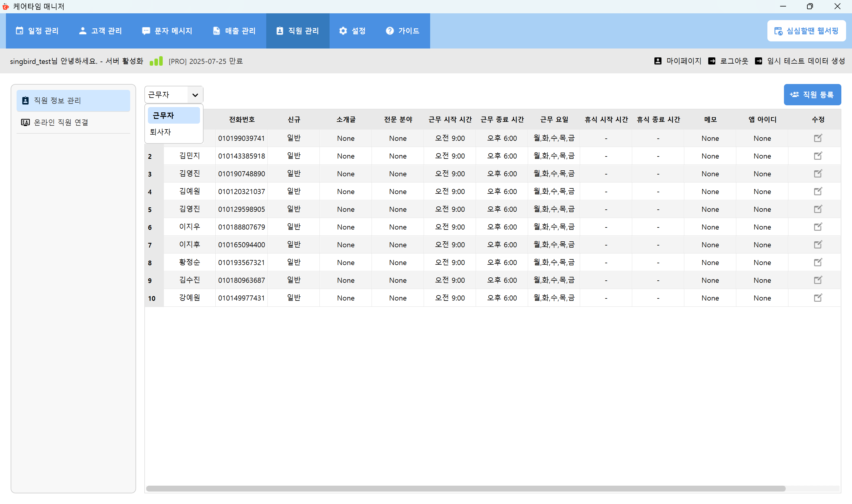
Task: Select 온라인 직원 연결 in sidebar
Action: tap(61, 122)
